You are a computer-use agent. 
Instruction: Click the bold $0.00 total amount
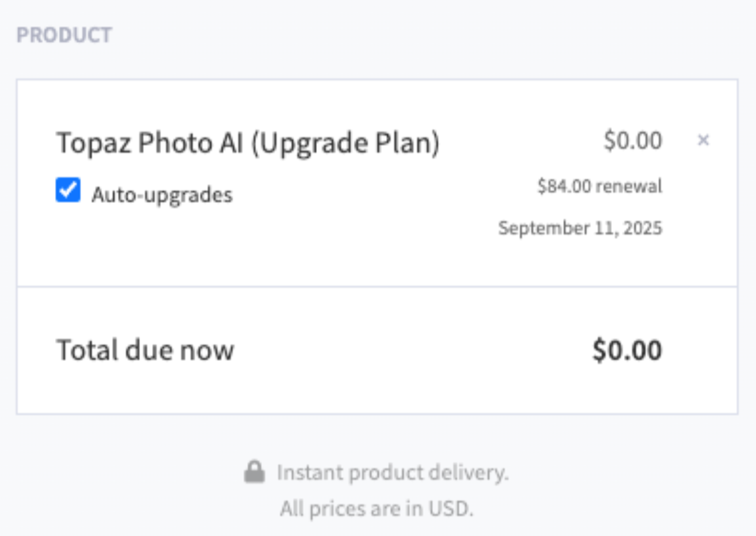pyautogui.click(x=627, y=350)
